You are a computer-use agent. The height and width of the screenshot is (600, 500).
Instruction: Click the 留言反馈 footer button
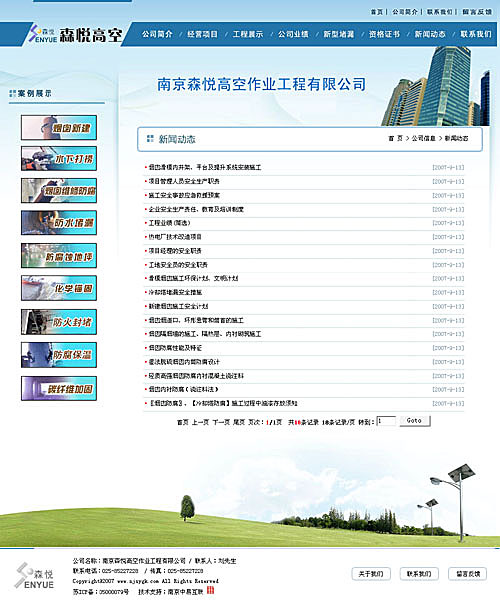pos(467,574)
